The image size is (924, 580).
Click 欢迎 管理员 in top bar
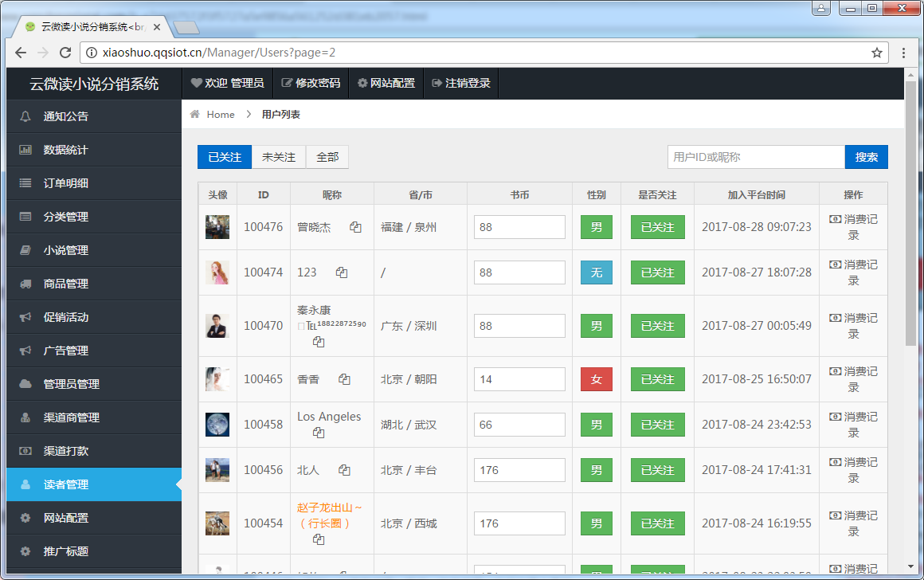[228, 83]
